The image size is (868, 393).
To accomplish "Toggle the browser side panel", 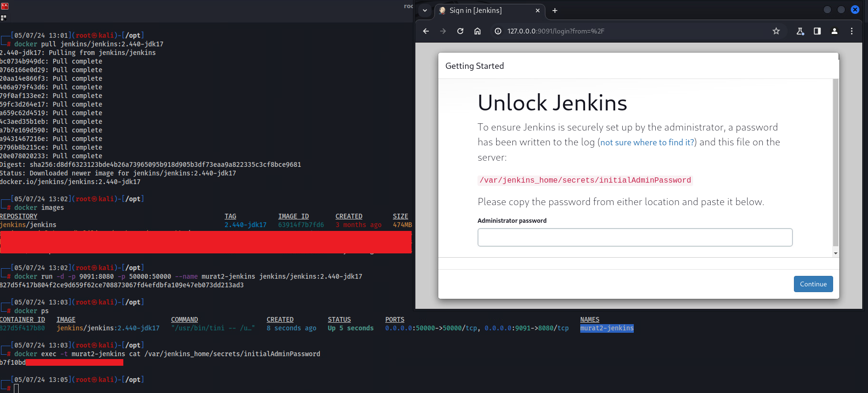I will pyautogui.click(x=817, y=31).
